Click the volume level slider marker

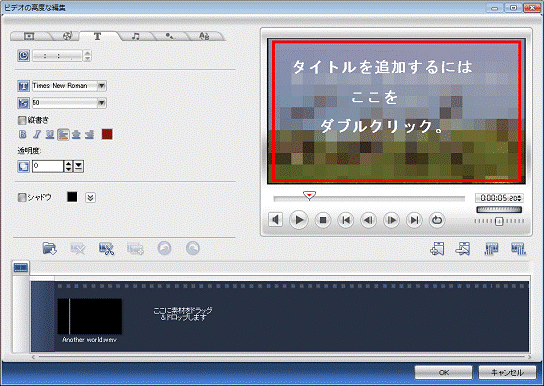(x=499, y=221)
